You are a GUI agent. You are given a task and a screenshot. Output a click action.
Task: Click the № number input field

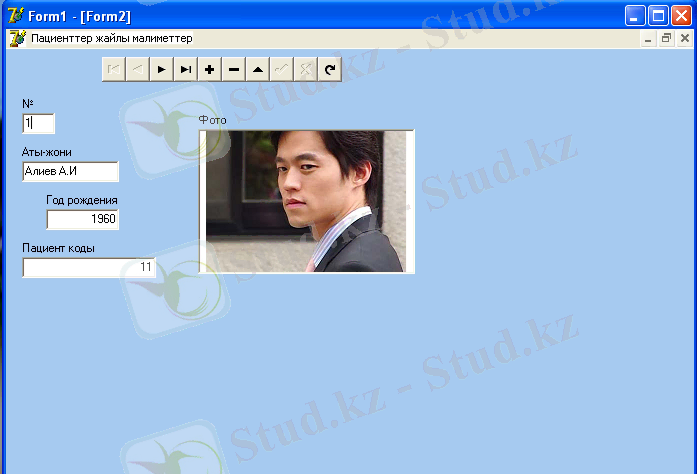38,123
